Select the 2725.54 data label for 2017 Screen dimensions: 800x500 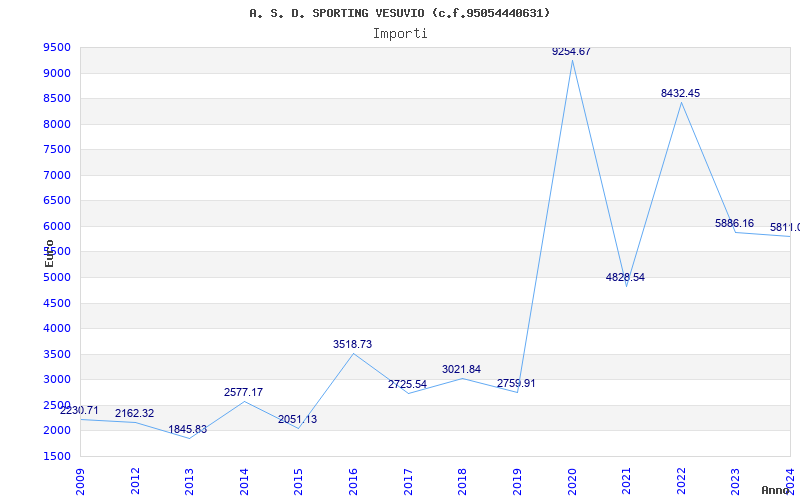(x=407, y=384)
